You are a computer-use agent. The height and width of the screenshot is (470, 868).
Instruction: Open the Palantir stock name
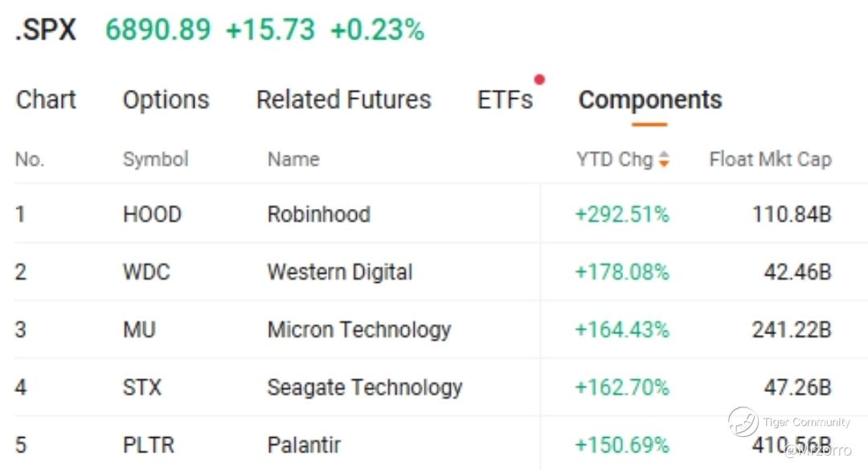tap(304, 444)
